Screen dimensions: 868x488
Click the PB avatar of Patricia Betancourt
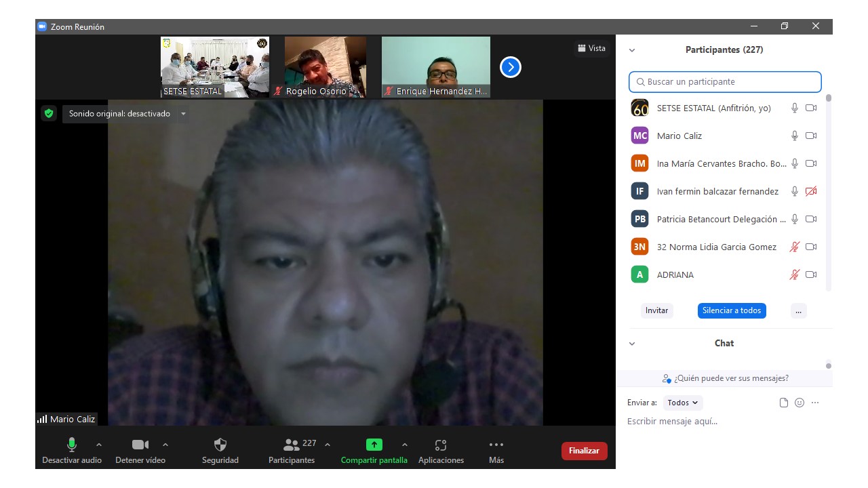point(639,219)
